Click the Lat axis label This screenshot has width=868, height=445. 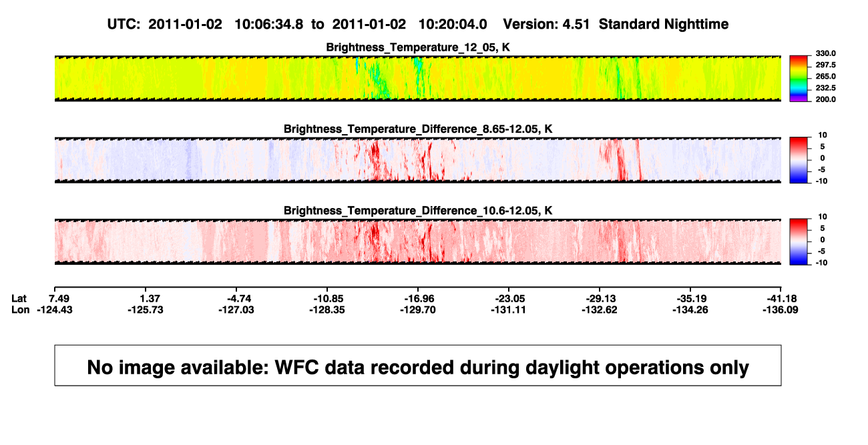click(20, 298)
